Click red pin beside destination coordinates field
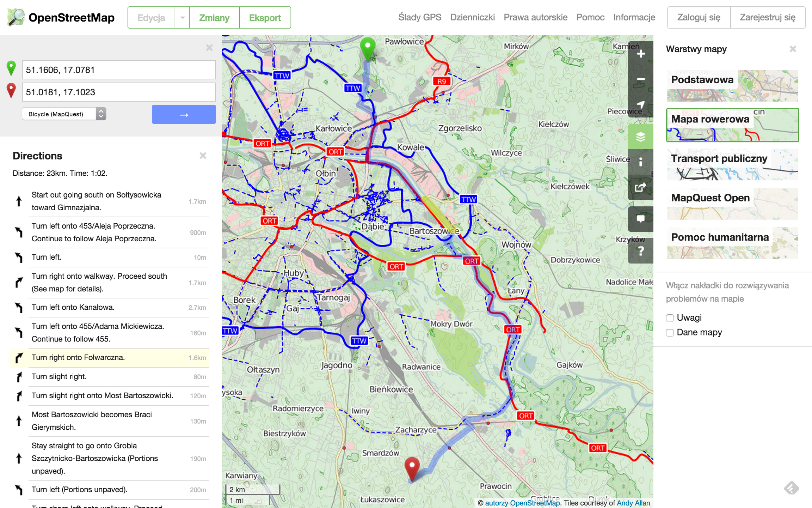Viewport: 812px width, 508px height. click(x=11, y=90)
